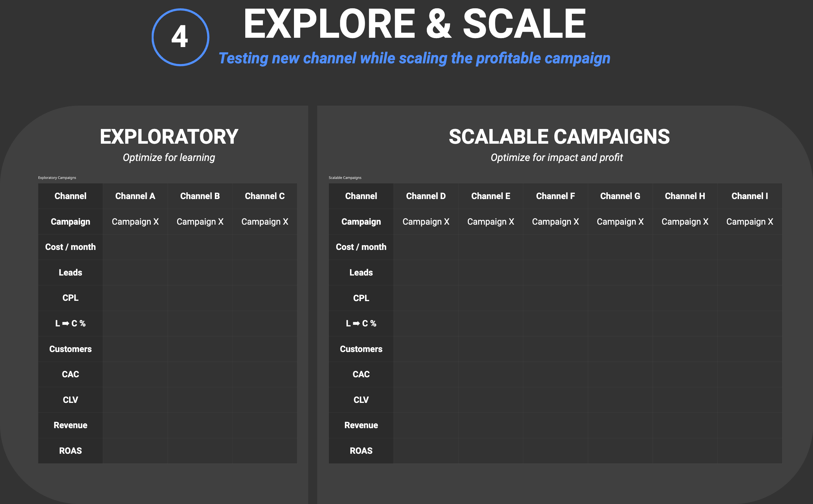Click "Campaign X" under Channel I

[750, 222]
